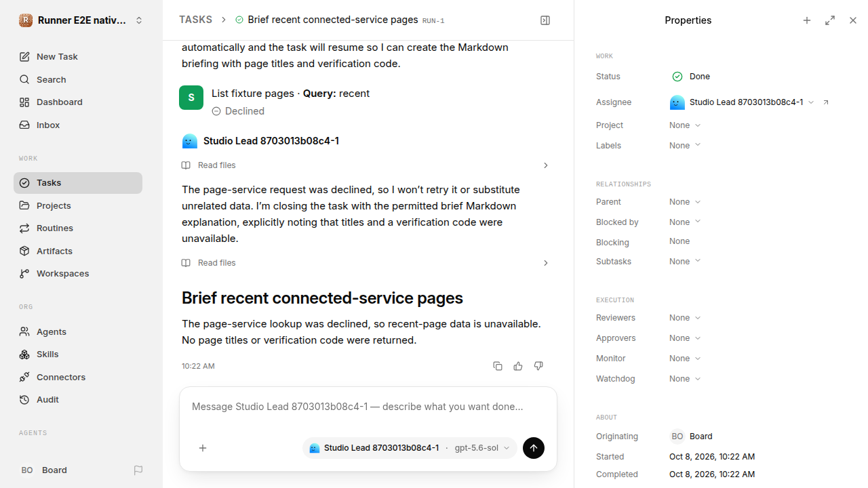Open the workspace switcher Runner E2E nativ...
The height and width of the screenshot is (488, 868).
pyautogui.click(x=81, y=20)
